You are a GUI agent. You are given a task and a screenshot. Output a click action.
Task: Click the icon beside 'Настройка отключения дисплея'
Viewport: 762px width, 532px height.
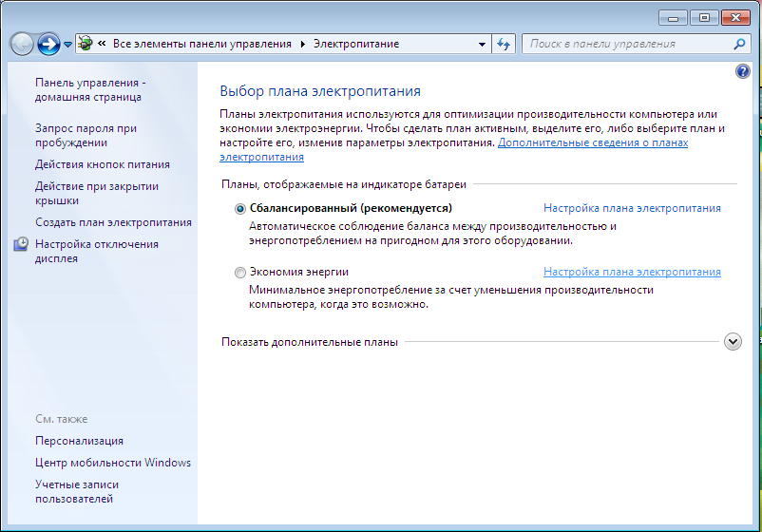tap(21, 245)
